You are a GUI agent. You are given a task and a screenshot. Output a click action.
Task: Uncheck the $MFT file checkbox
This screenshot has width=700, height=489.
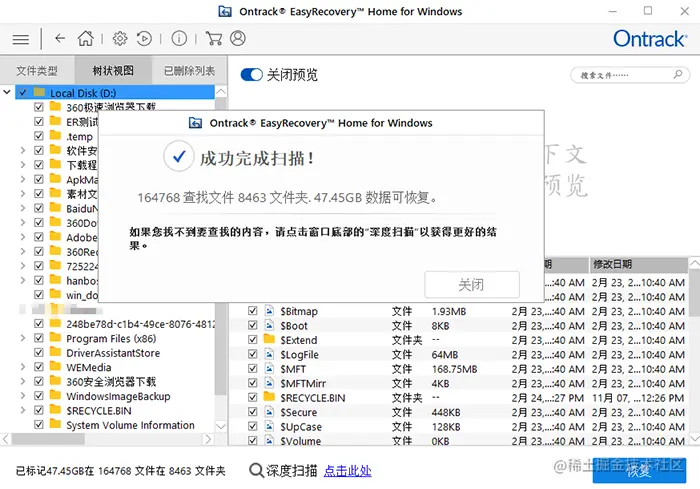[x=253, y=368]
